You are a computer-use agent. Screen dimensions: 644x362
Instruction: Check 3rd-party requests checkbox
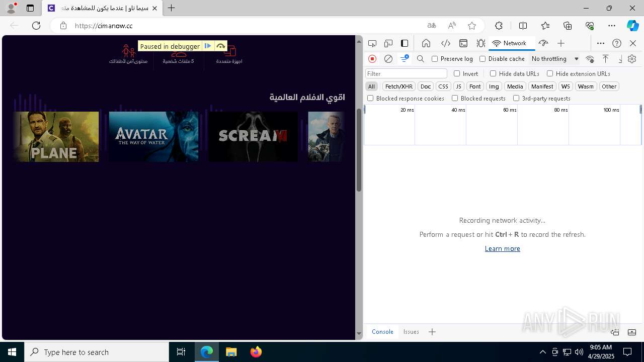point(516,99)
